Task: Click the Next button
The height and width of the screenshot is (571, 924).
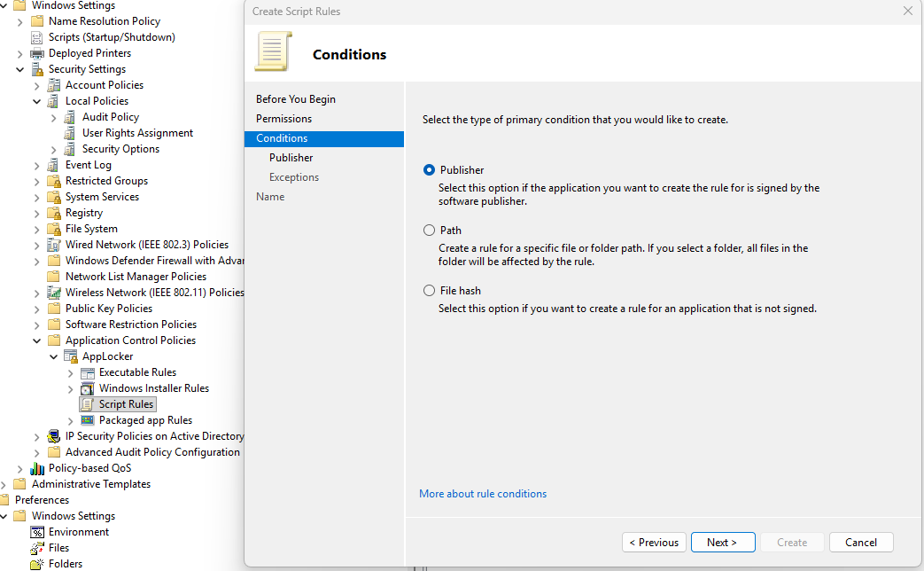Action: coord(723,542)
